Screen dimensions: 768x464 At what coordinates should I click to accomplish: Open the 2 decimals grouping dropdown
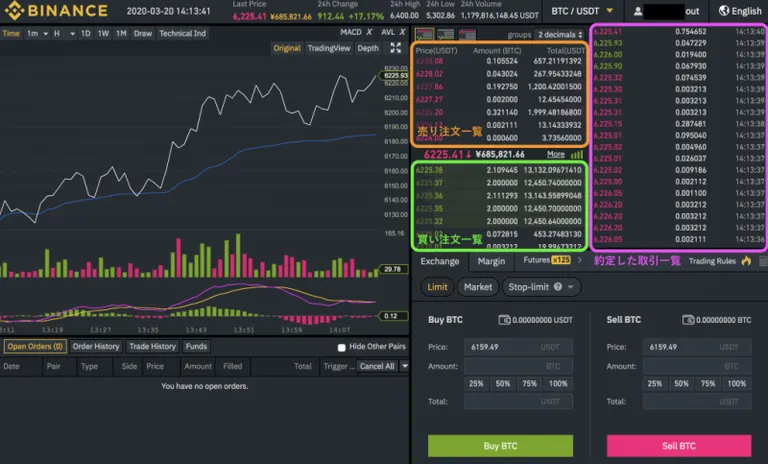click(x=560, y=34)
